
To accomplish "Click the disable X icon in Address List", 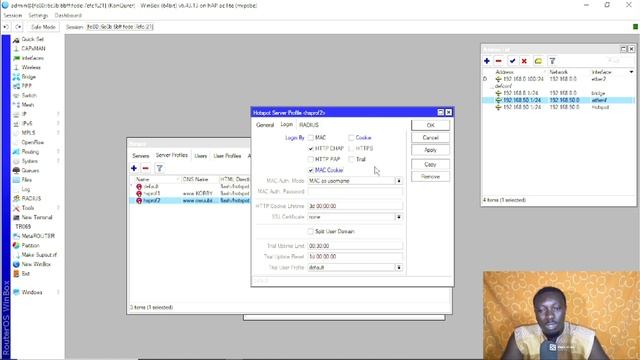I will (524, 61).
